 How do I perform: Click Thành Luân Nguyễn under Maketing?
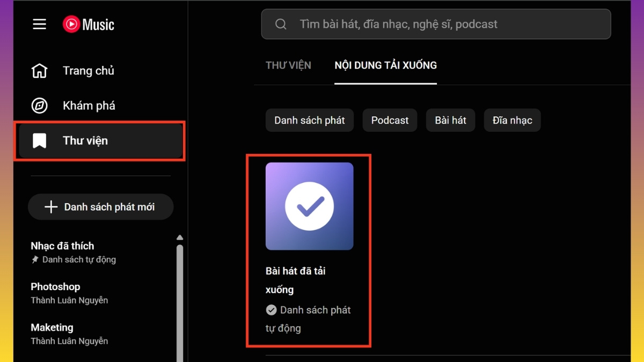(69, 341)
